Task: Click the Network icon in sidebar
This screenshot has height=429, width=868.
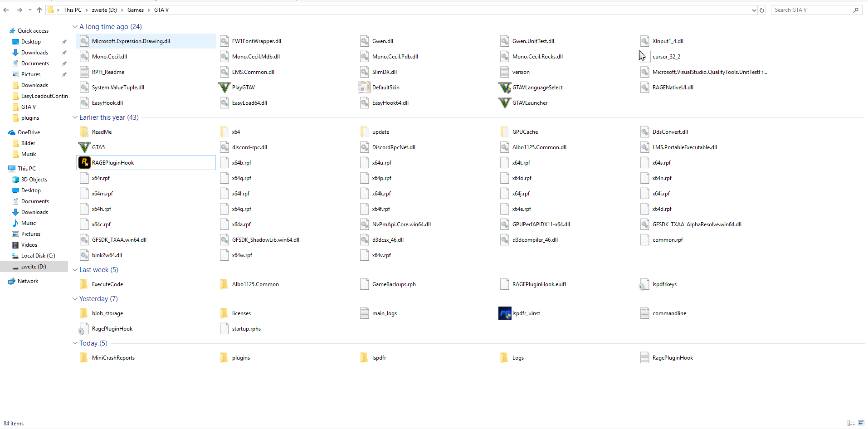Action: pyautogui.click(x=12, y=281)
